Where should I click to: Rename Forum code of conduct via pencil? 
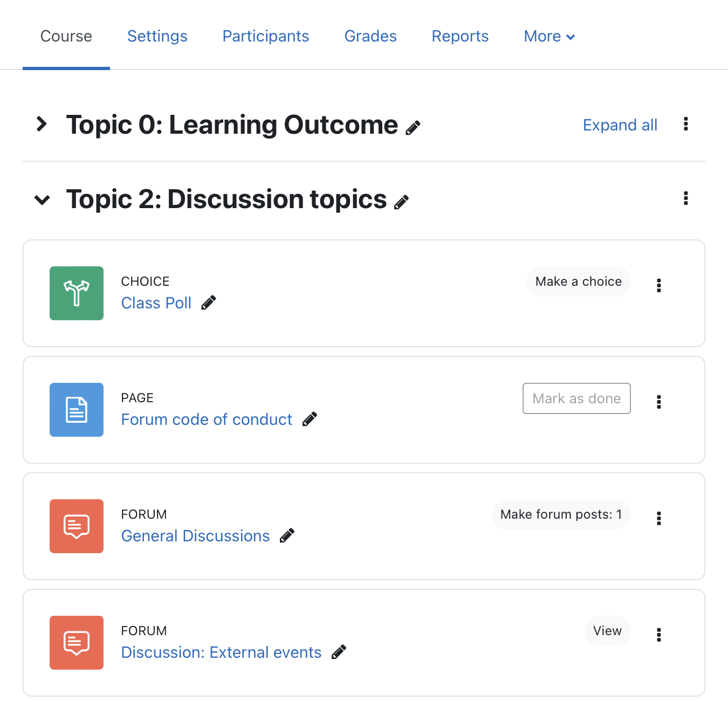(x=310, y=419)
